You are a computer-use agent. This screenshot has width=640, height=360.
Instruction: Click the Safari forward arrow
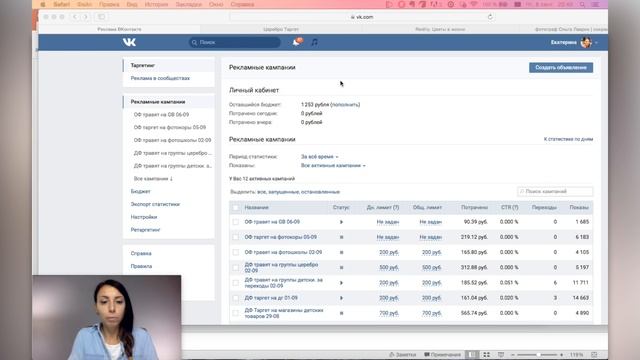[x=85, y=17]
